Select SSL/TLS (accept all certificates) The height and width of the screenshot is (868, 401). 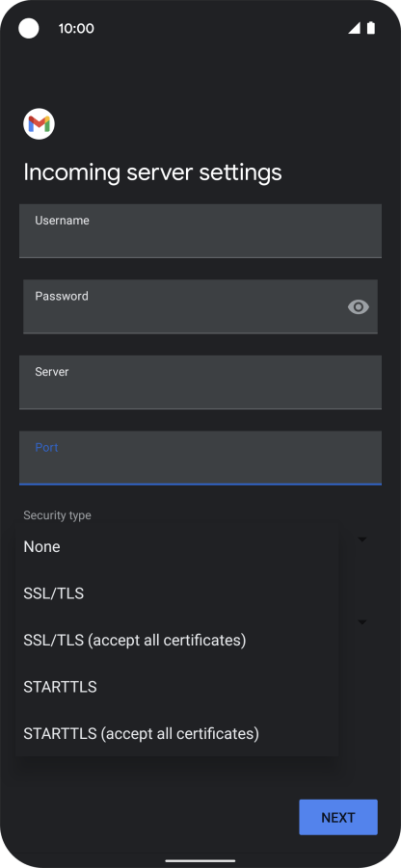[177, 641]
